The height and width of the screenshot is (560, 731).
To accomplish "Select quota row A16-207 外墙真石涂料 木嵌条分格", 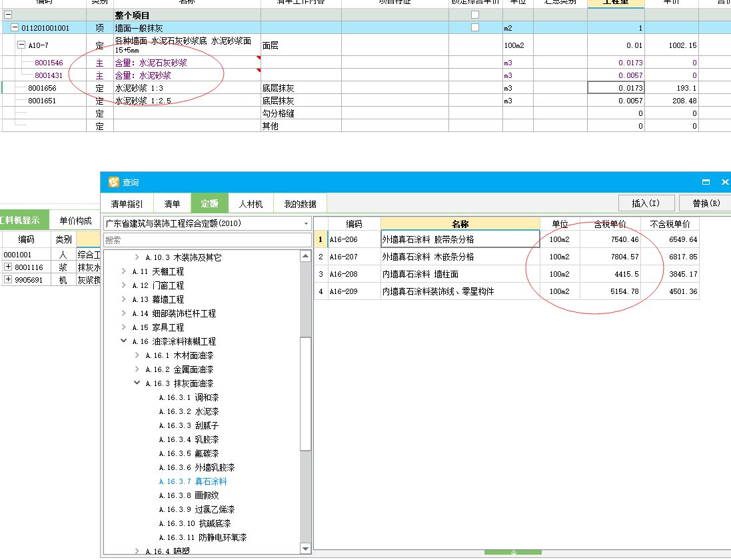I will click(x=506, y=257).
